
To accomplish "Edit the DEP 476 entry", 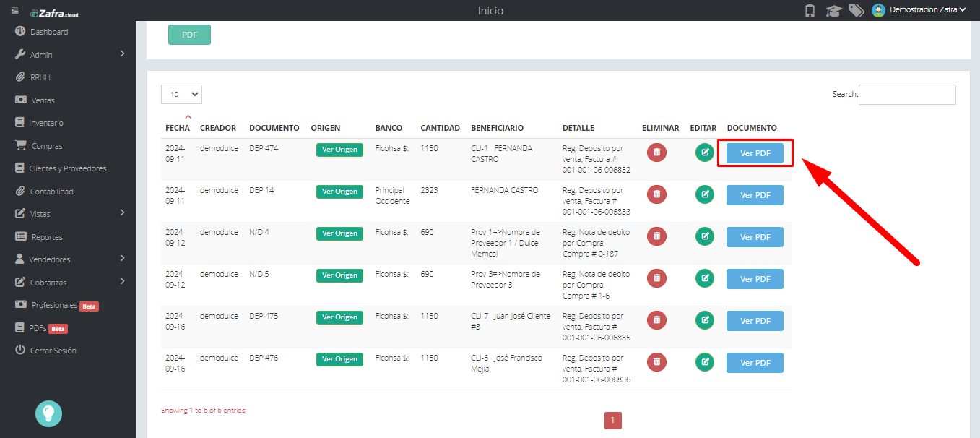I will point(705,362).
